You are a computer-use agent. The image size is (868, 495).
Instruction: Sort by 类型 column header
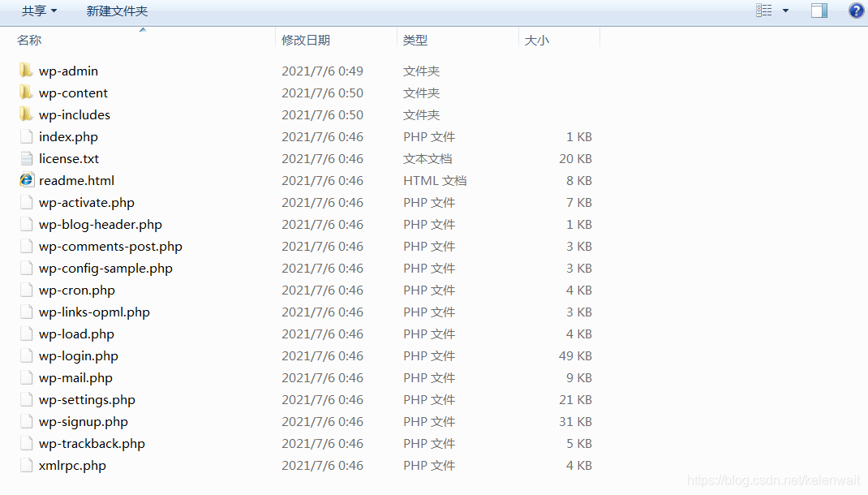click(x=415, y=41)
